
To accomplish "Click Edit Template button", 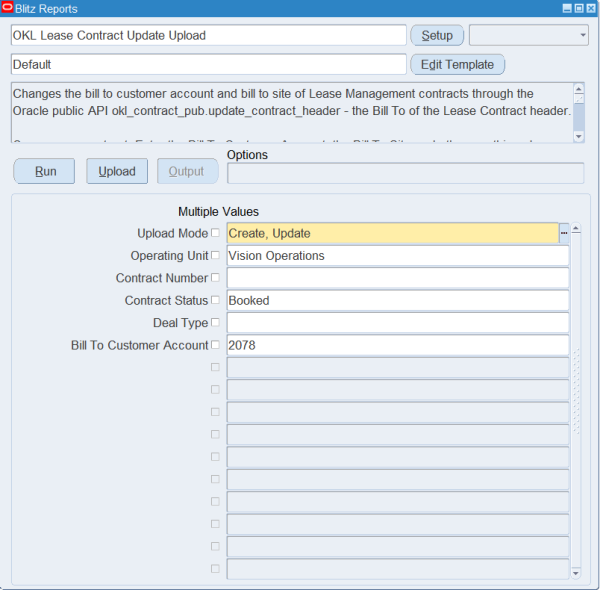I will pyautogui.click(x=458, y=64).
